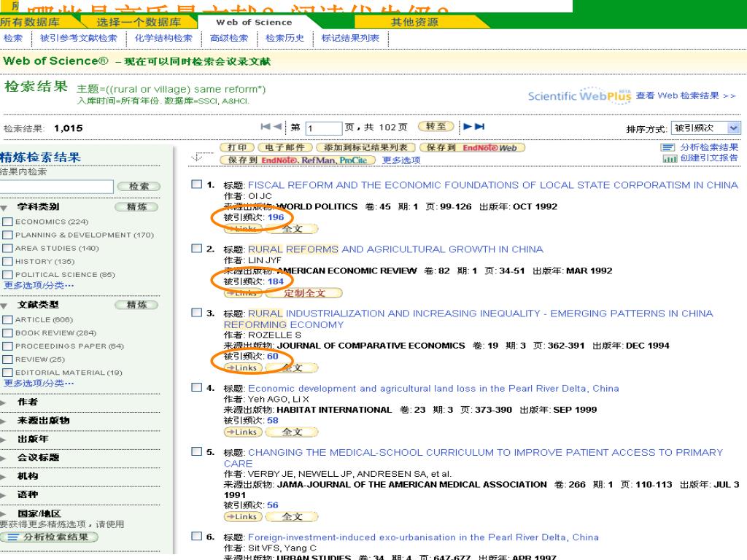Expand the 出版年 refine section

tap(4, 440)
